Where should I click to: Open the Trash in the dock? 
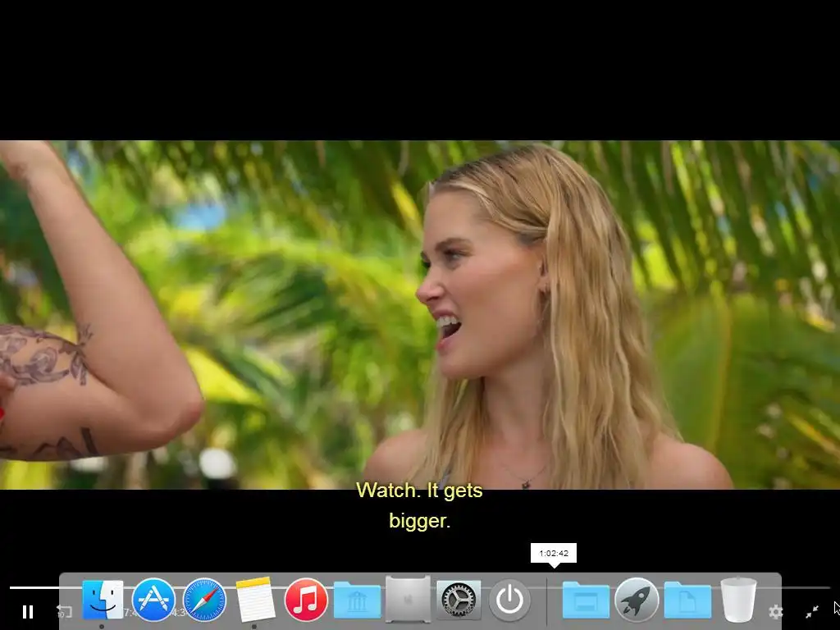tap(738, 600)
